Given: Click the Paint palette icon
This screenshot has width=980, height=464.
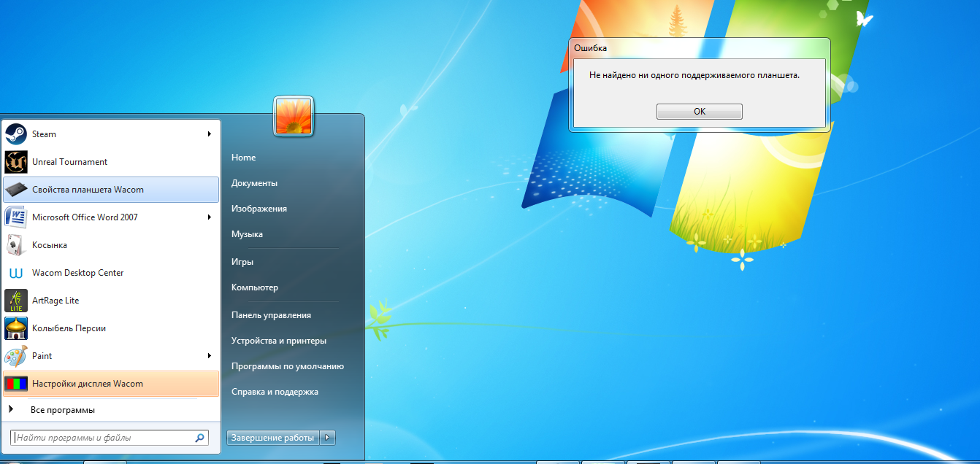Looking at the screenshot, I should tap(16, 356).
